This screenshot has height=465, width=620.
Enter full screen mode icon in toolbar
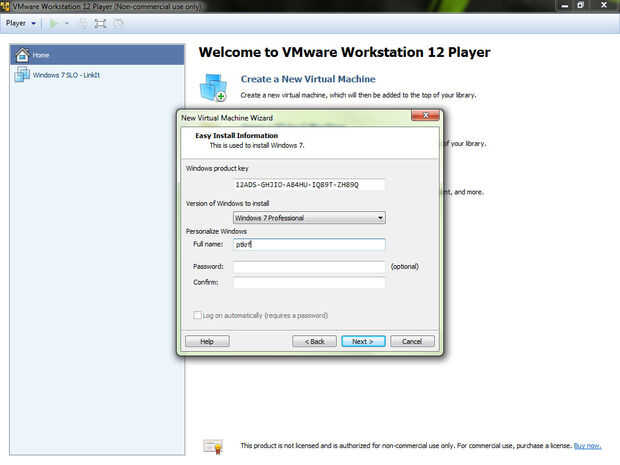[100, 24]
